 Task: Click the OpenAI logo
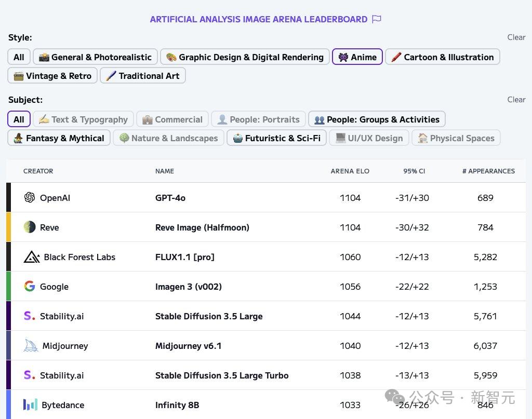coord(30,197)
